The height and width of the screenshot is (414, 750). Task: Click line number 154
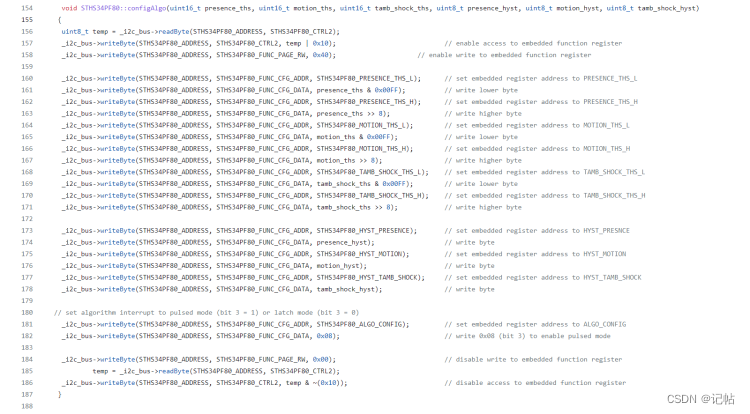[x=27, y=8]
